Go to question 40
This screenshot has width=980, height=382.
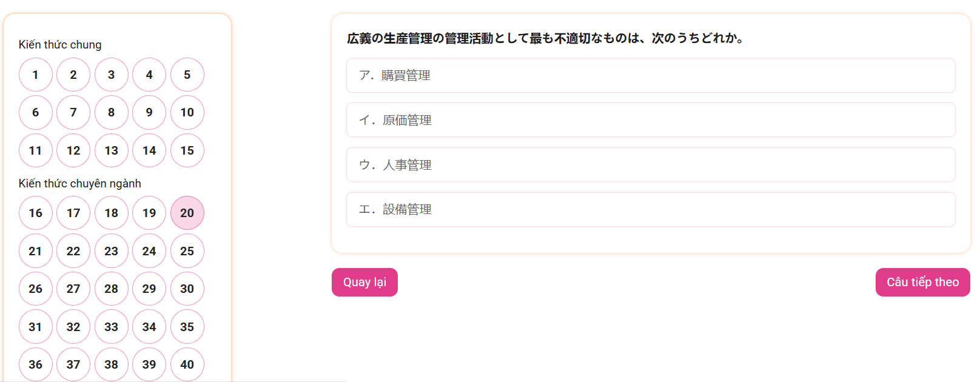tap(187, 364)
